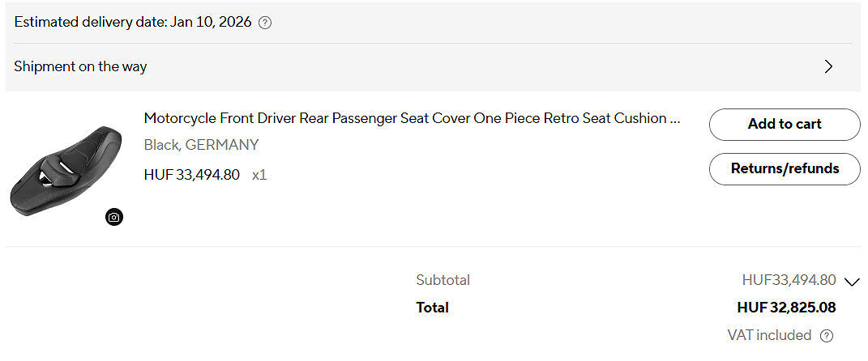Expand the Subtotal breakdown chevron

pyautogui.click(x=851, y=282)
